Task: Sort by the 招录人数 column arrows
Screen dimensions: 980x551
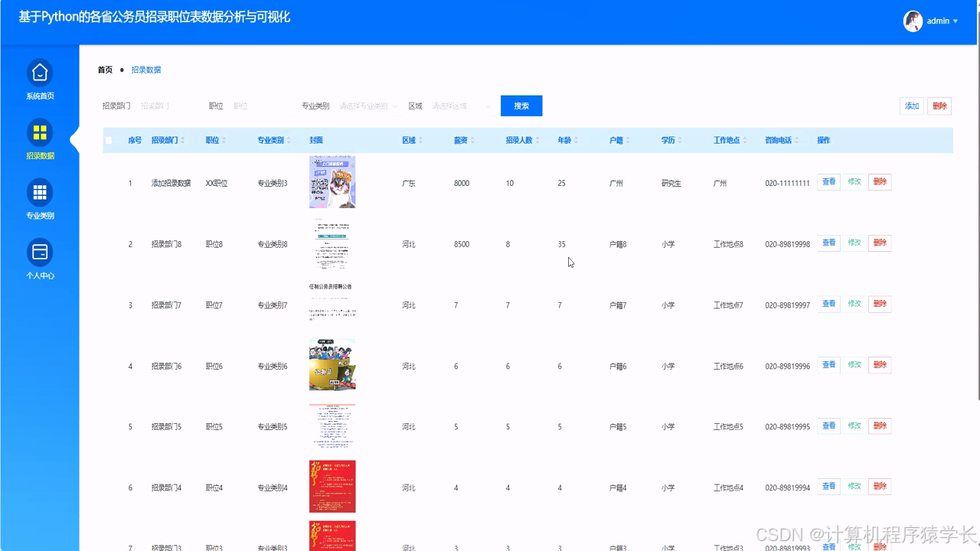Action: click(x=538, y=140)
